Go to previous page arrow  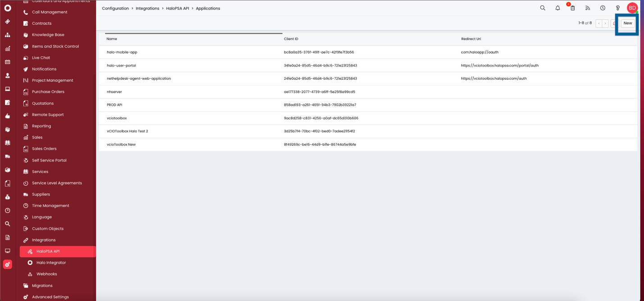tap(599, 23)
